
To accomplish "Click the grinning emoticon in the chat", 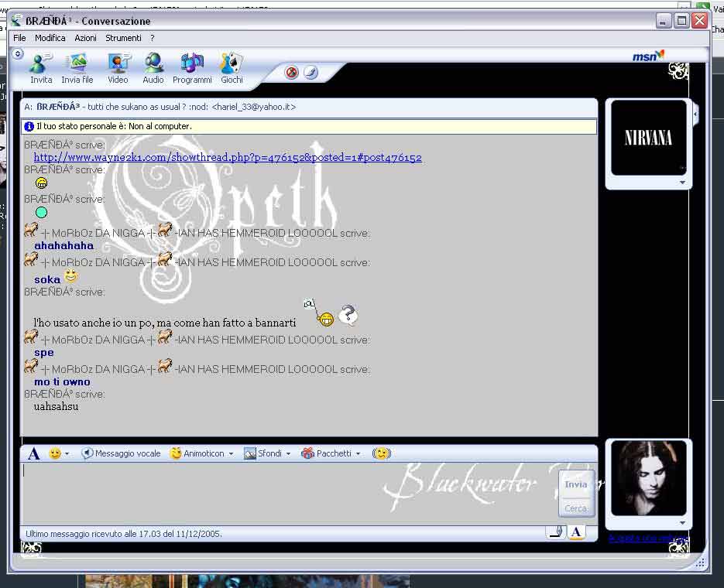I will (x=41, y=183).
